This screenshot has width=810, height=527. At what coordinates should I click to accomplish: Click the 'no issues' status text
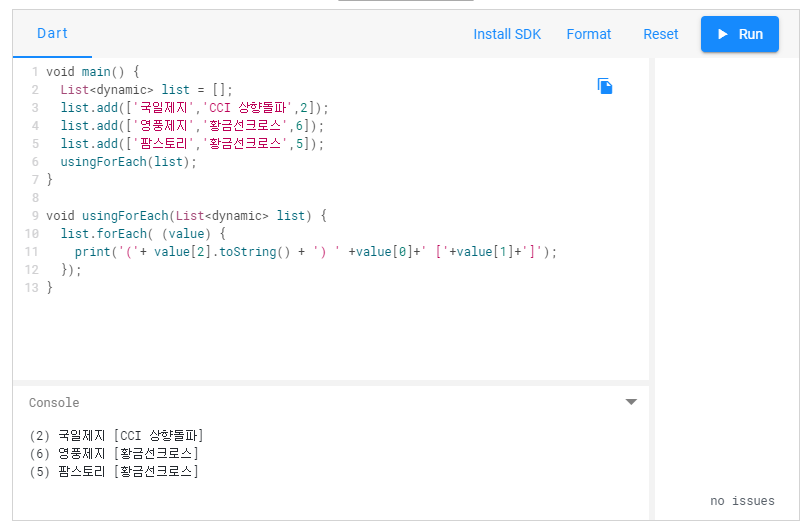(x=742, y=501)
